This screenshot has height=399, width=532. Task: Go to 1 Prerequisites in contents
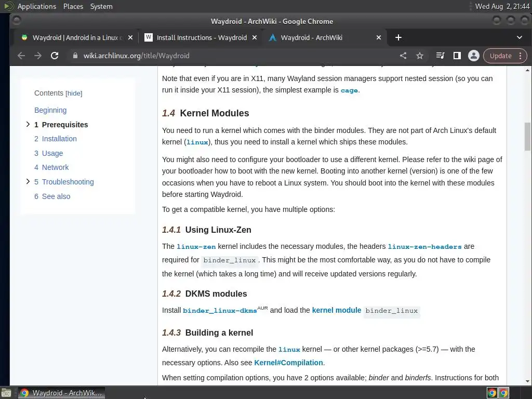click(61, 125)
